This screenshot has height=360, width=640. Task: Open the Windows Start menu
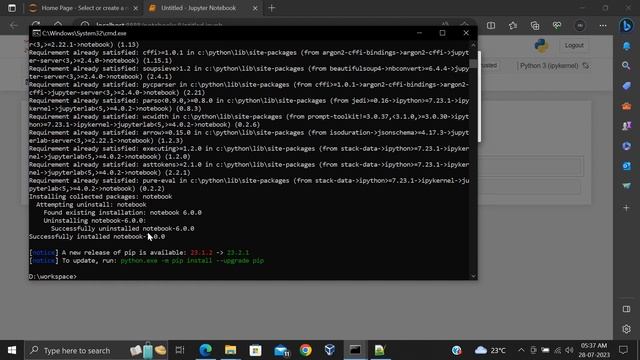[x=12, y=350]
